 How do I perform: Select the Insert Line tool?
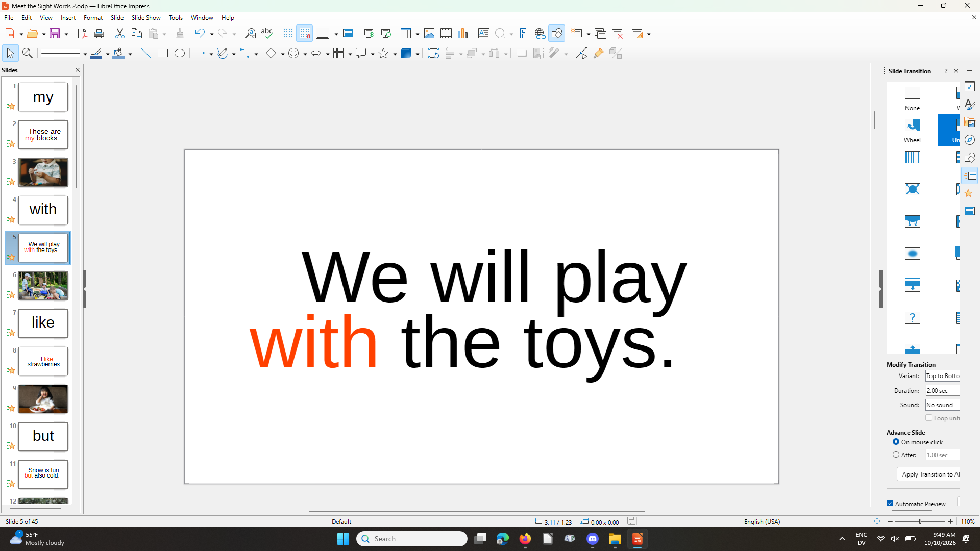pos(146,53)
